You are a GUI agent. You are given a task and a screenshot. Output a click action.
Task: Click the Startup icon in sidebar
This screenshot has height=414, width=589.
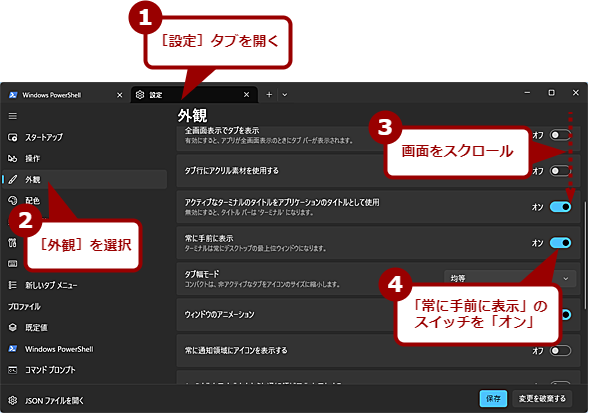click(13, 137)
